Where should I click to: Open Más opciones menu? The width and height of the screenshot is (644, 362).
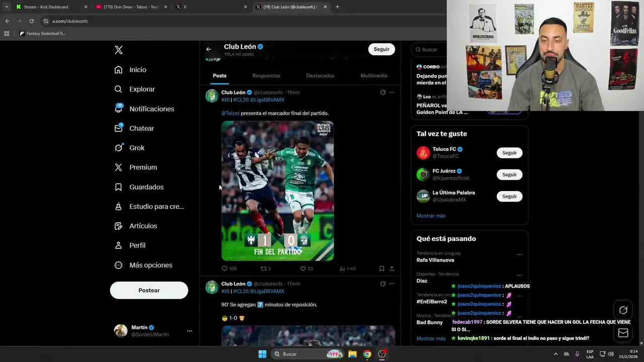point(143,265)
